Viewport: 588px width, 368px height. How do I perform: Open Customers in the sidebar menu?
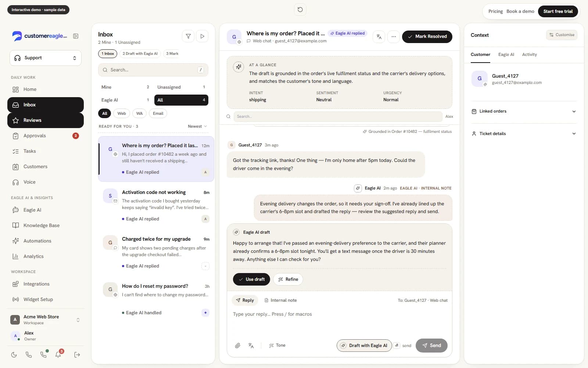[x=46, y=167]
